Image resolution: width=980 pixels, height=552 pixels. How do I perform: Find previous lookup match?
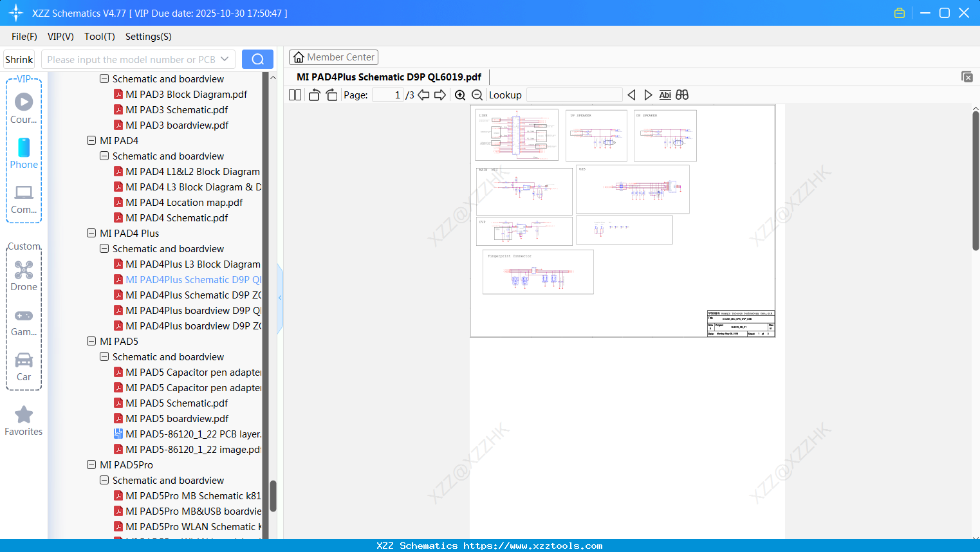[631, 95]
